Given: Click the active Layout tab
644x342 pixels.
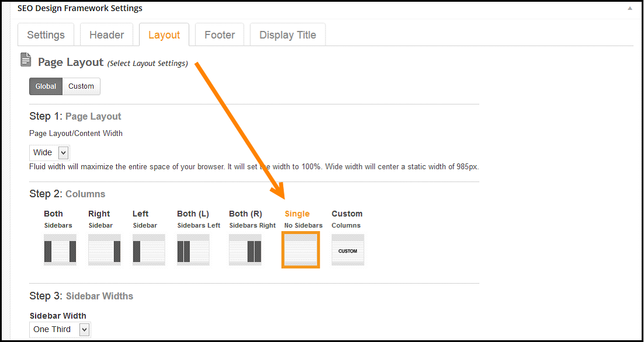Looking at the screenshot, I should 164,35.
